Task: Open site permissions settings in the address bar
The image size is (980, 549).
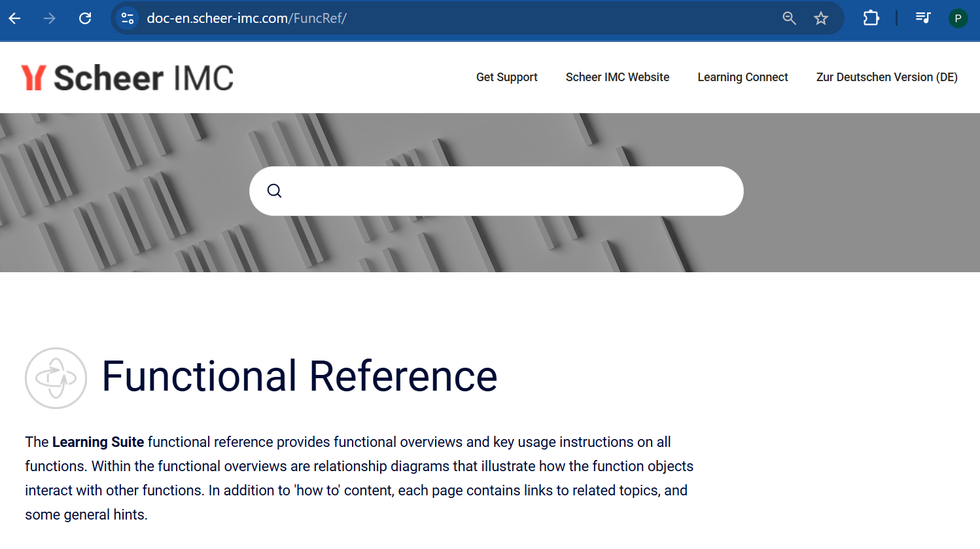Action: point(127,18)
